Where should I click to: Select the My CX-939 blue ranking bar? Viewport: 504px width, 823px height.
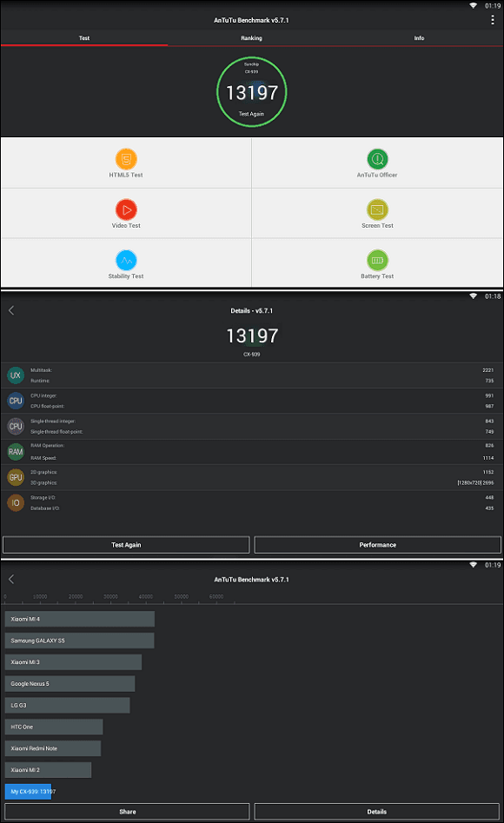[28, 791]
